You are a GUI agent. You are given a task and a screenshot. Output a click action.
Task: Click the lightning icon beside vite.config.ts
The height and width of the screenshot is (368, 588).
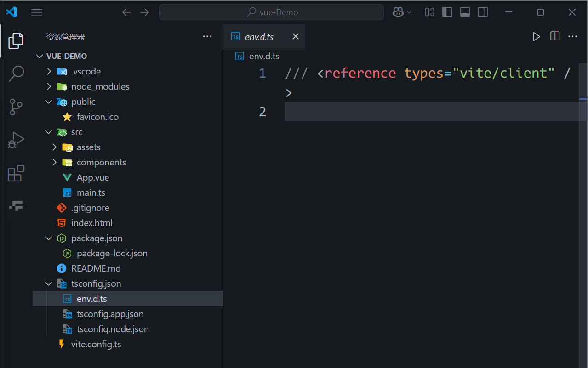(x=62, y=344)
